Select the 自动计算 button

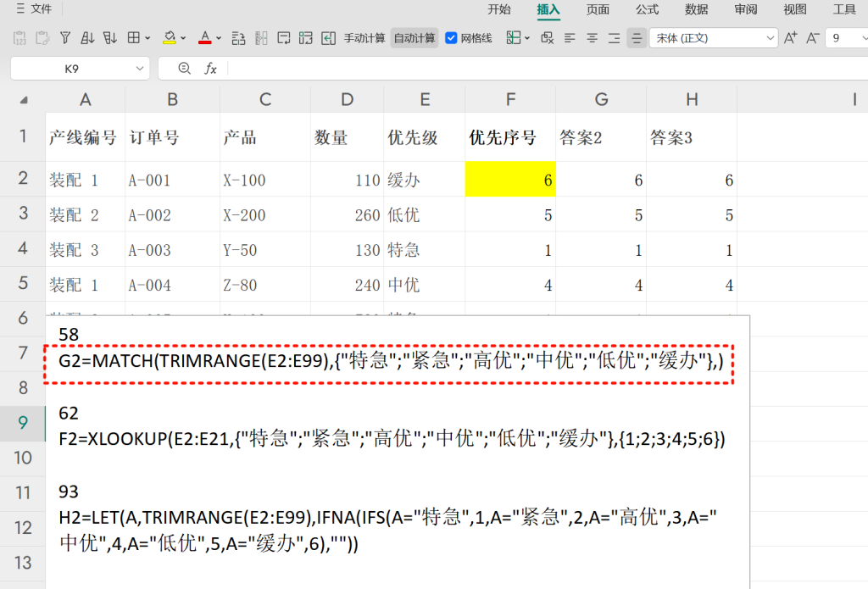point(414,37)
